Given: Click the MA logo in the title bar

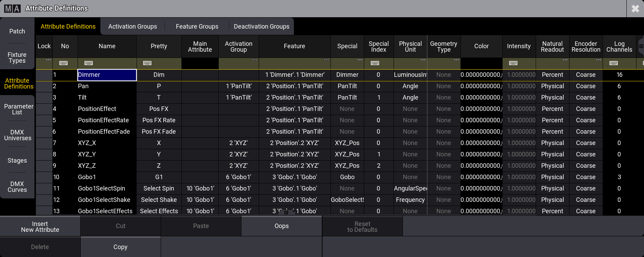Looking at the screenshot, I should pyautogui.click(x=12, y=8).
